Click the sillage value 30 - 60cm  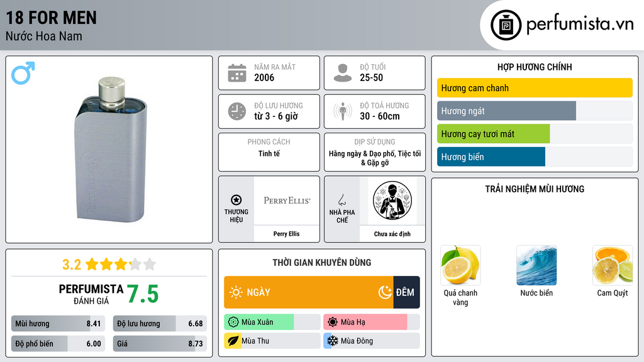[x=379, y=116]
